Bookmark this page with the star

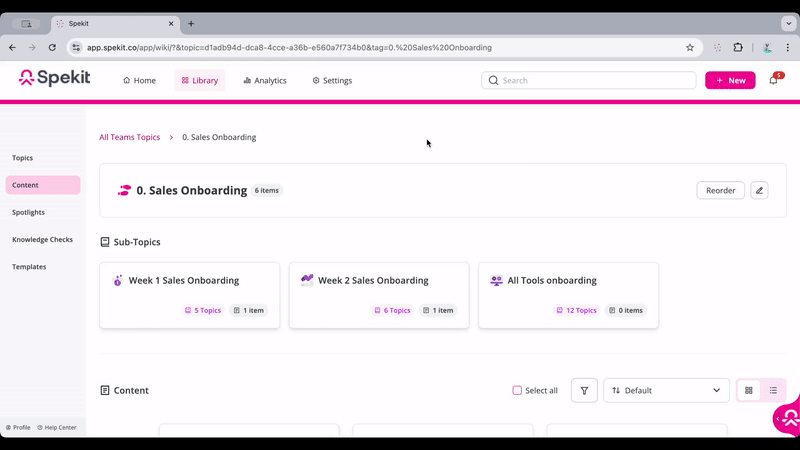(690, 47)
